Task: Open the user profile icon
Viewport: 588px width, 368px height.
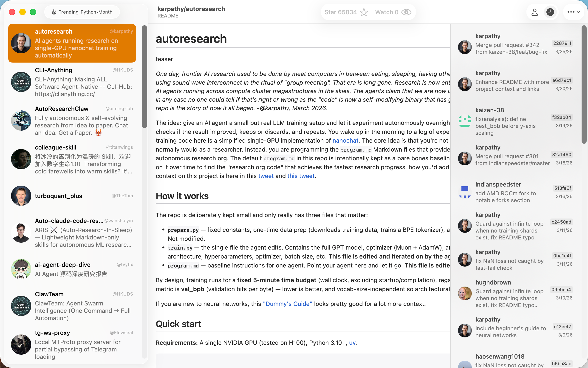Action: coord(534,12)
